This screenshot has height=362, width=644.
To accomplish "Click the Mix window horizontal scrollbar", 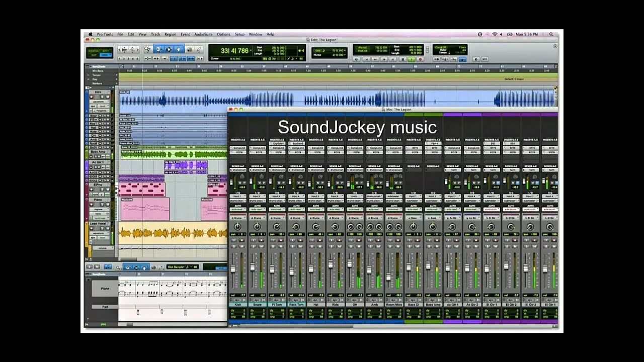I will coord(392,325).
